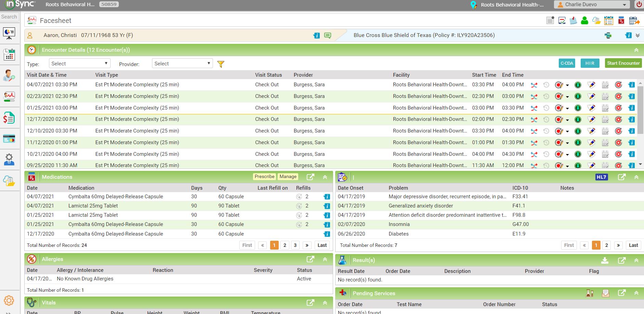
Task: Expand the insurance details double chevron
Action: click(x=638, y=36)
